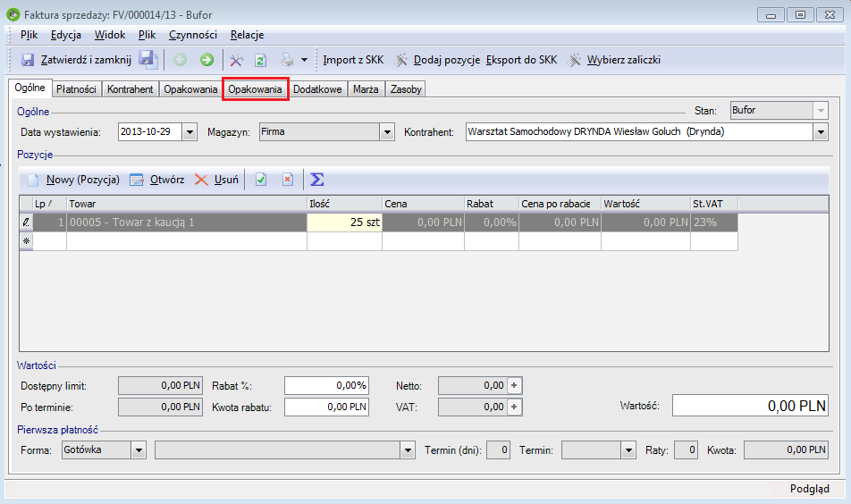Image resolution: width=851 pixels, height=504 pixels.
Task: Click the Otwórz button label
Action: [167, 180]
